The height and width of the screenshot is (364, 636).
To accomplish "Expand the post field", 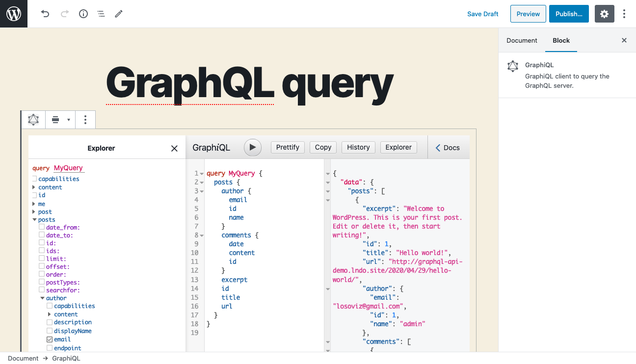I will [x=34, y=212].
